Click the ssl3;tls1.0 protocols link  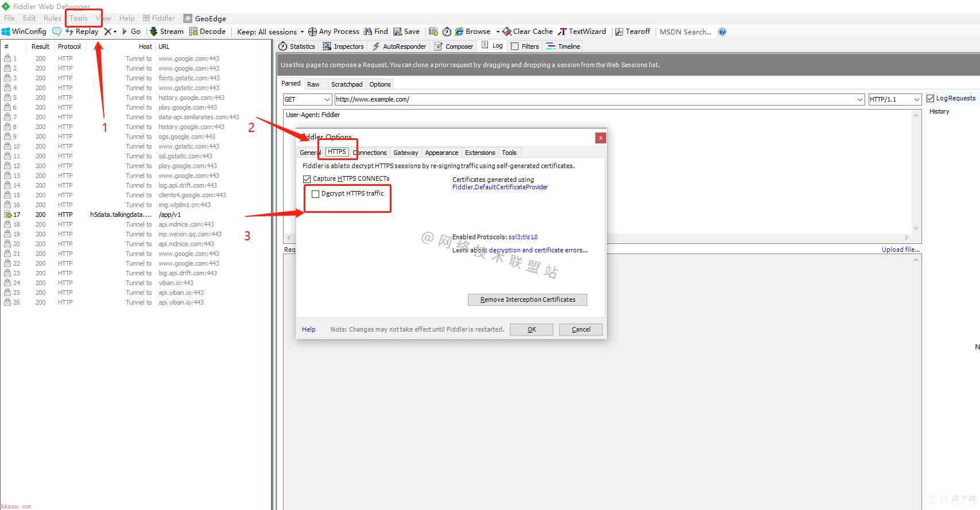[523, 237]
